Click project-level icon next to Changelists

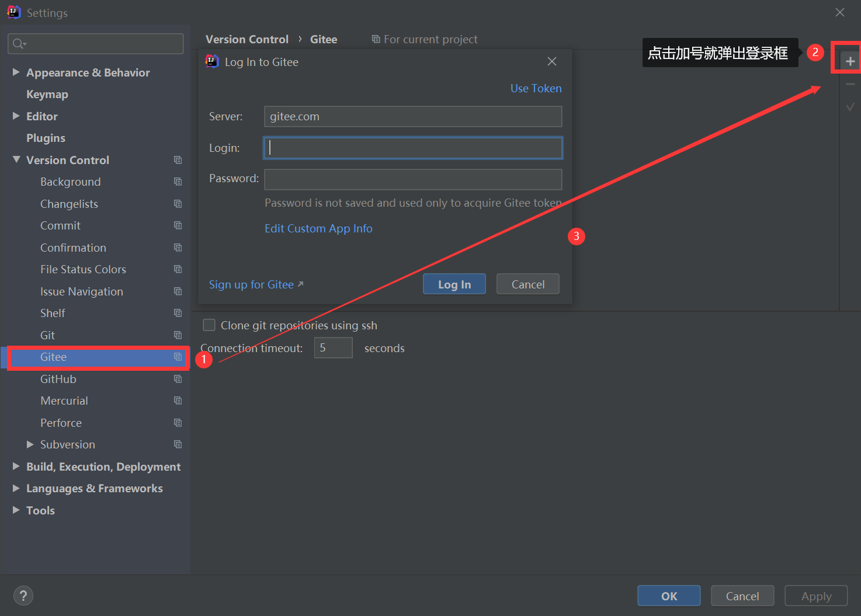[x=178, y=204]
